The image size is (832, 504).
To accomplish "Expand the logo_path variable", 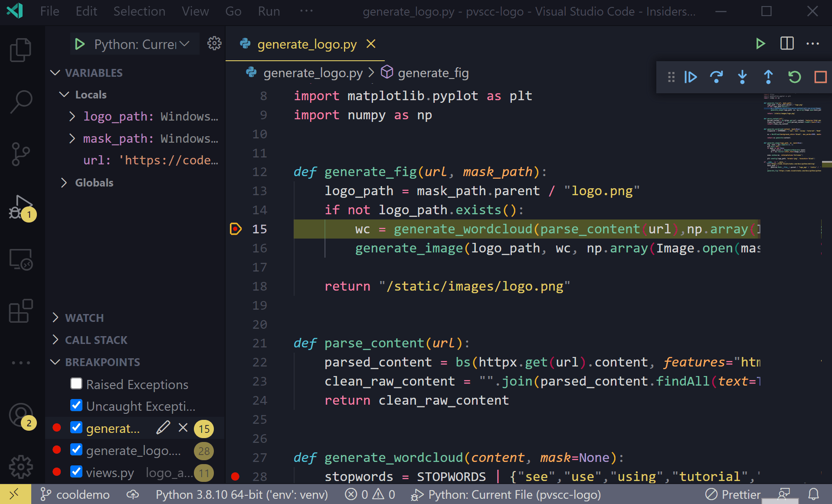I will click(x=72, y=116).
